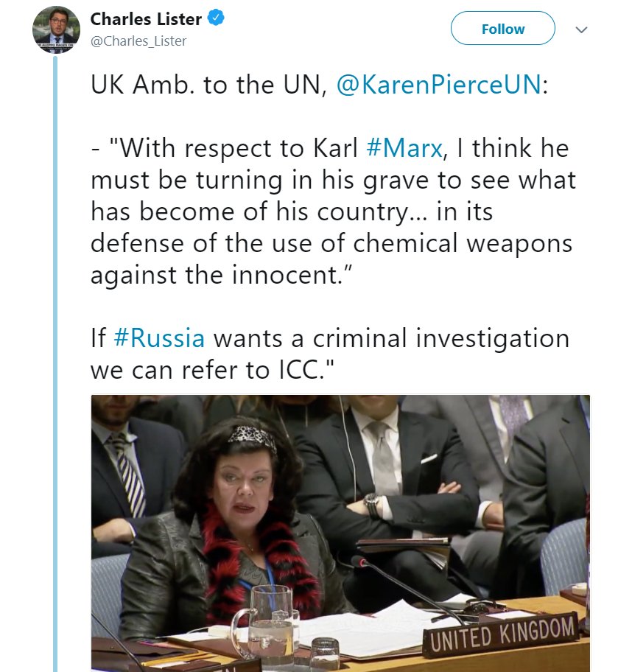Click the wristwatch on crossed arms
618x672 pixels.
pos(372,505)
